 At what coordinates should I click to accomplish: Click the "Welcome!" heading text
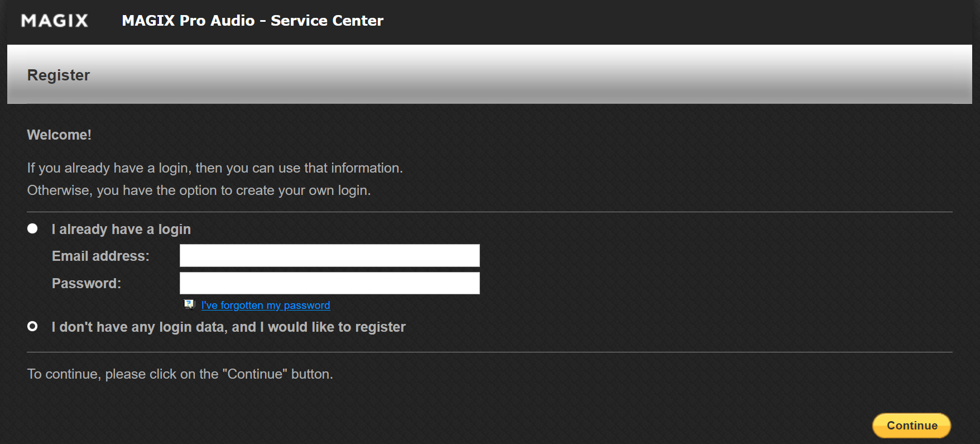[x=59, y=135]
